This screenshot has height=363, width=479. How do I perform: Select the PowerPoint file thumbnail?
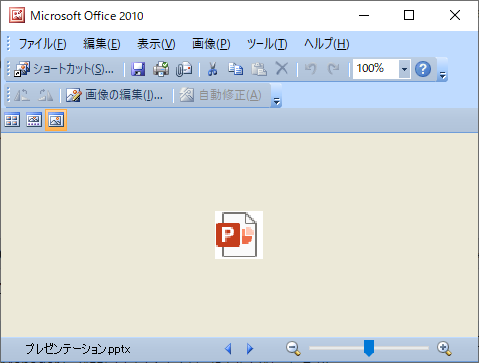coord(239,235)
